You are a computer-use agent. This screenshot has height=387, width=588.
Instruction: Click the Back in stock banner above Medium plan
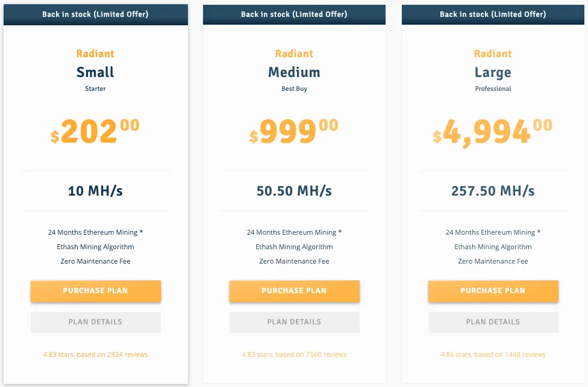point(294,14)
